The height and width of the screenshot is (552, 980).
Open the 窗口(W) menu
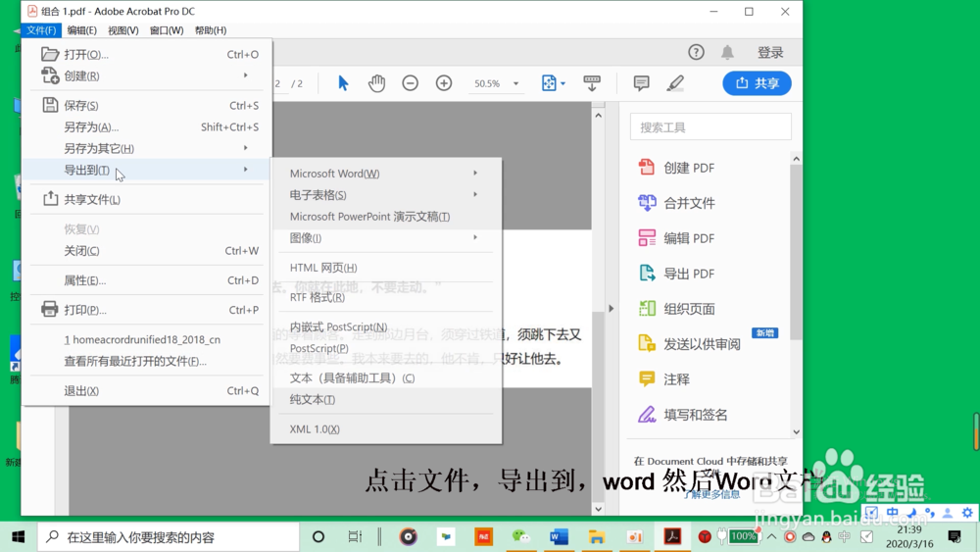click(167, 30)
